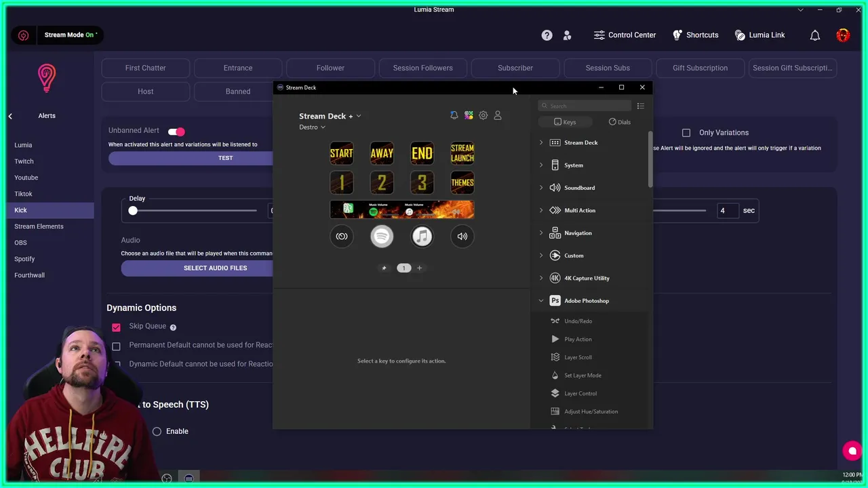This screenshot has width=868, height=488.
Task: Click the key numbered 3
Action: [422, 182]
